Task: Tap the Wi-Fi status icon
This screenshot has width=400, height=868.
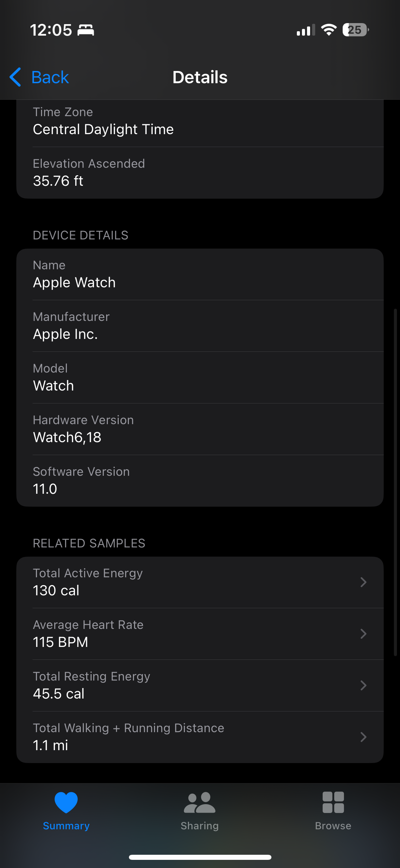Action: point(329,30)
